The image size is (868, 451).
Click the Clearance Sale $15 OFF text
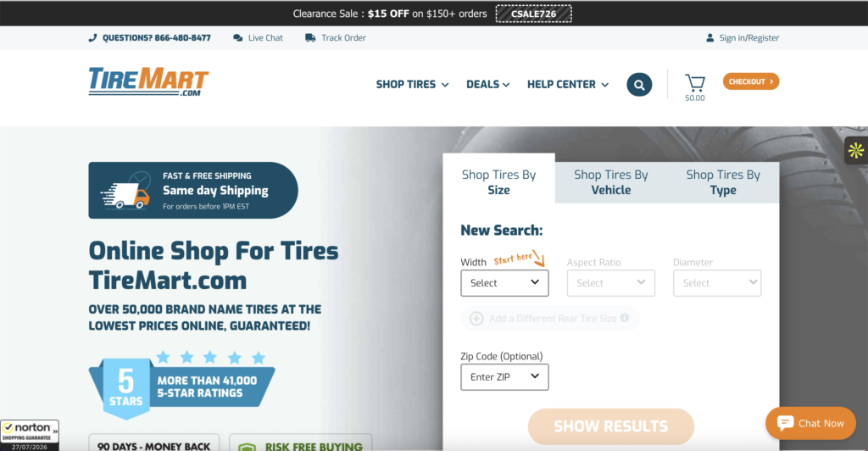[390, 14]
